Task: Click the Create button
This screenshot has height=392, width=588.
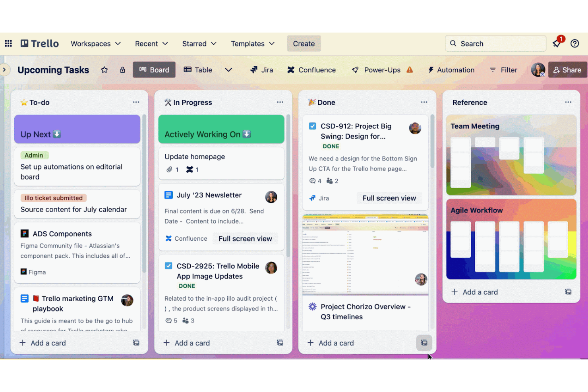Action: tap(304, 44)
